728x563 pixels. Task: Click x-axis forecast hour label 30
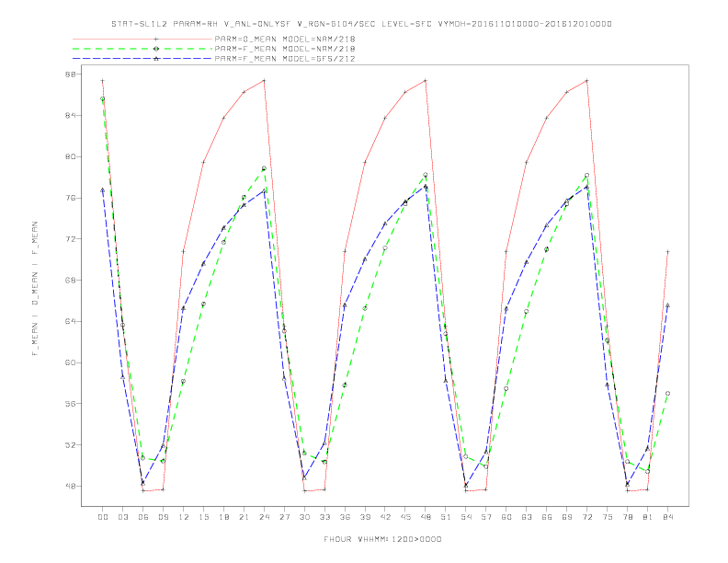(304, 517)
